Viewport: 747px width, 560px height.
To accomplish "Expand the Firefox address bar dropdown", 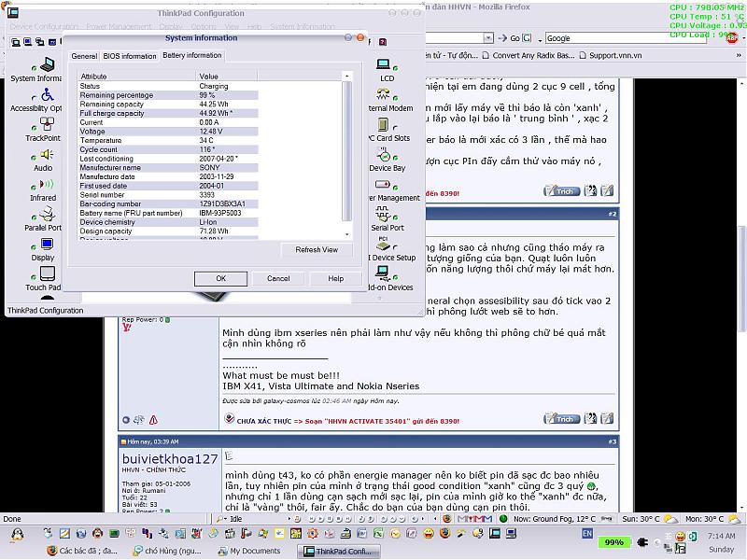I will 488,38.
